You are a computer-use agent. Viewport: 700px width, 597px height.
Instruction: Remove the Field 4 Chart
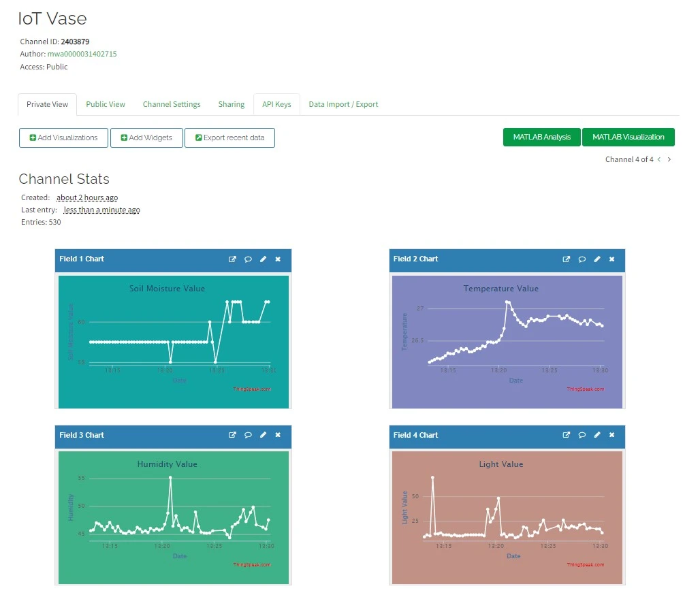[611, 435]
